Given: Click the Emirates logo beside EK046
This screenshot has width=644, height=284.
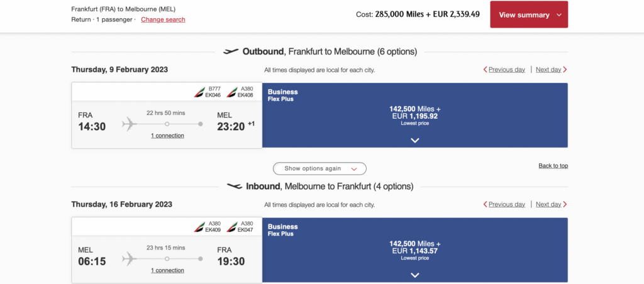Looking at the screenshot, I should coord(199,92).
